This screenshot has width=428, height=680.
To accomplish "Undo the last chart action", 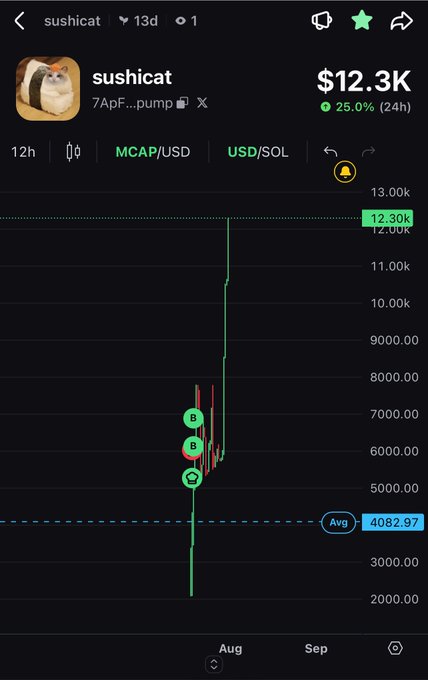I will (x=330, y=151).
